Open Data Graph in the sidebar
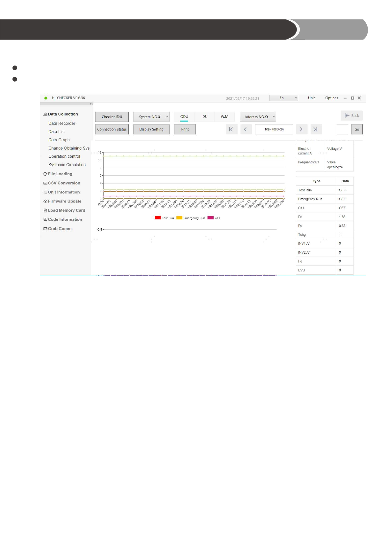Screen dimensions: 392x555 tap(59, 140)
